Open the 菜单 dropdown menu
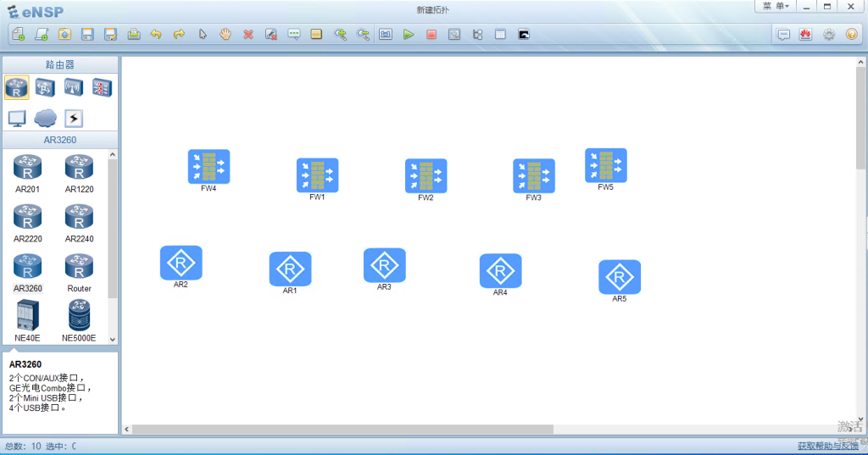The height and width of the screenshot is (455, 868). 775,7
